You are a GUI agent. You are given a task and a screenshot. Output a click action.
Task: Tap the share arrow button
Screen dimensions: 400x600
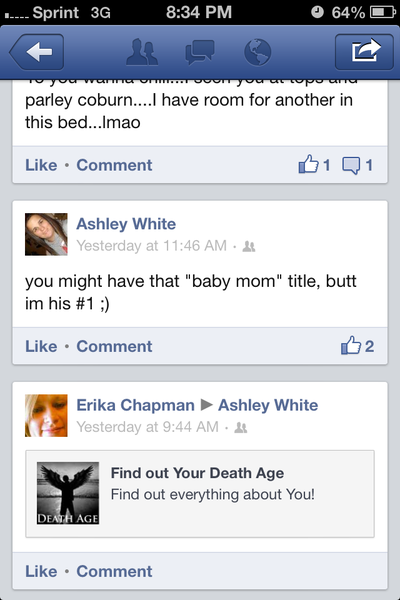pyautogui.click(x=364, y=52)
